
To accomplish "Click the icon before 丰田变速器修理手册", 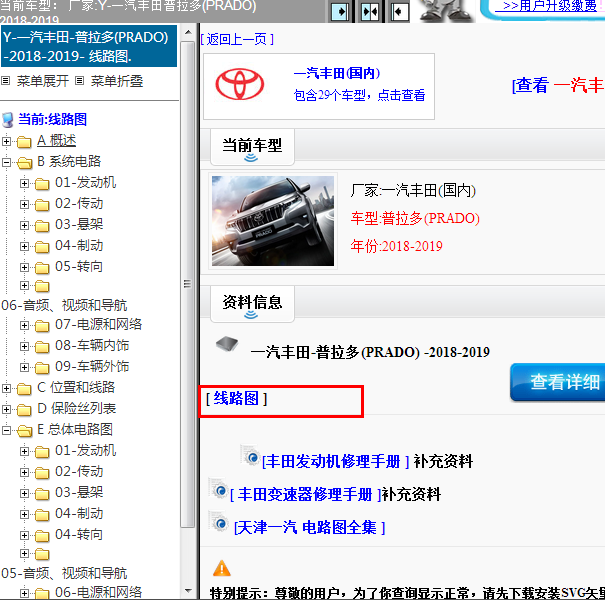I will (x=219, y=488).
